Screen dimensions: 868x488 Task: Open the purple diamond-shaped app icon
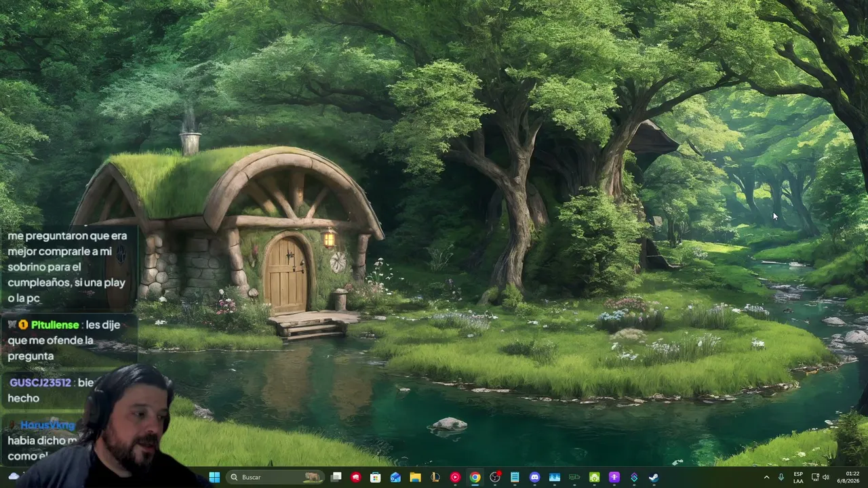click(634, 477)
